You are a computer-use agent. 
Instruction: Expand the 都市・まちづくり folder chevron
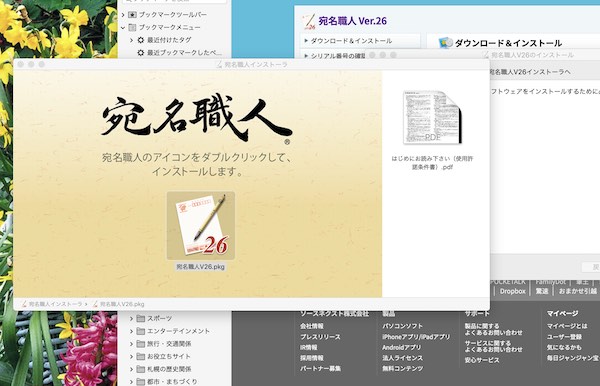coord(131,381)
